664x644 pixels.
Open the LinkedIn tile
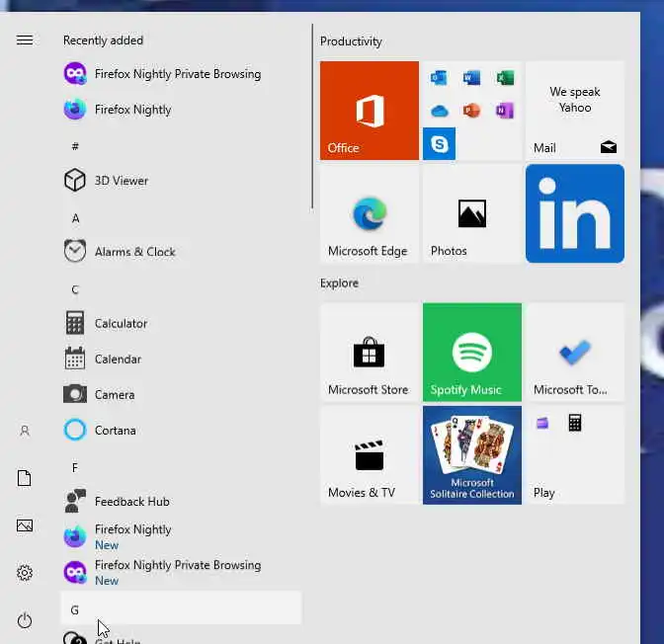point(575,213)
